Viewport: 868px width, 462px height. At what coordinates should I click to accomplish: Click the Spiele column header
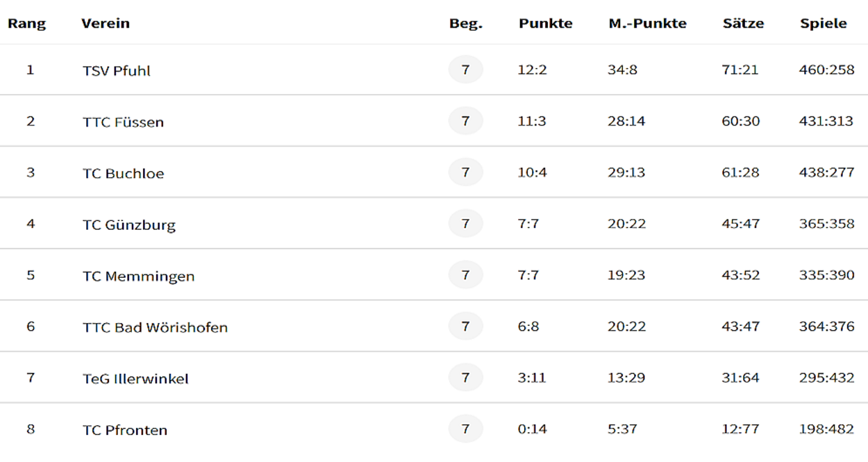point(824,24)
